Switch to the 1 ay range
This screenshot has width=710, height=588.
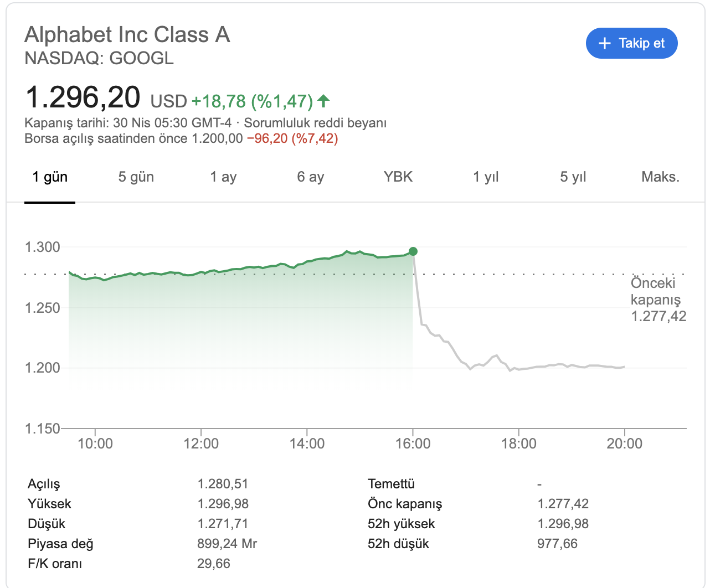223,177
